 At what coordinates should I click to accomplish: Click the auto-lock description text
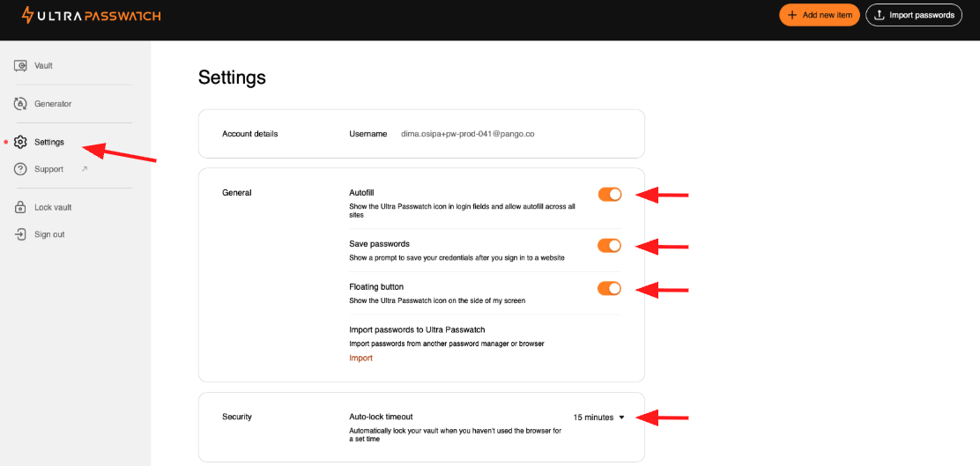(x=456, y=435)
